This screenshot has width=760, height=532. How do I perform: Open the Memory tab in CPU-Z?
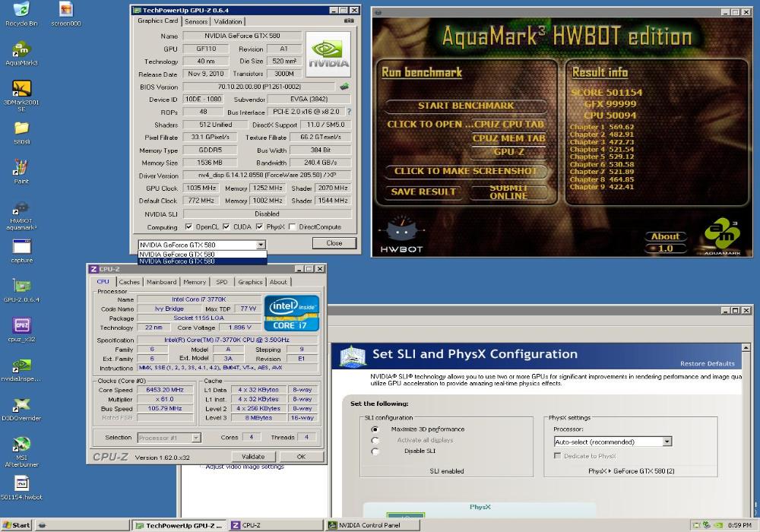[195, 282]
